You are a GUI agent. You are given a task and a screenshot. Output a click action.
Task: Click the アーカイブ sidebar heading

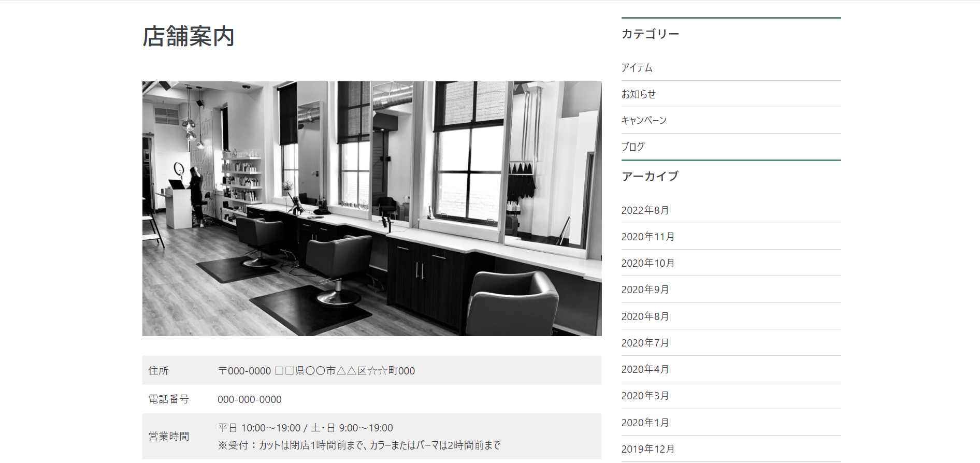pos(650,177)
